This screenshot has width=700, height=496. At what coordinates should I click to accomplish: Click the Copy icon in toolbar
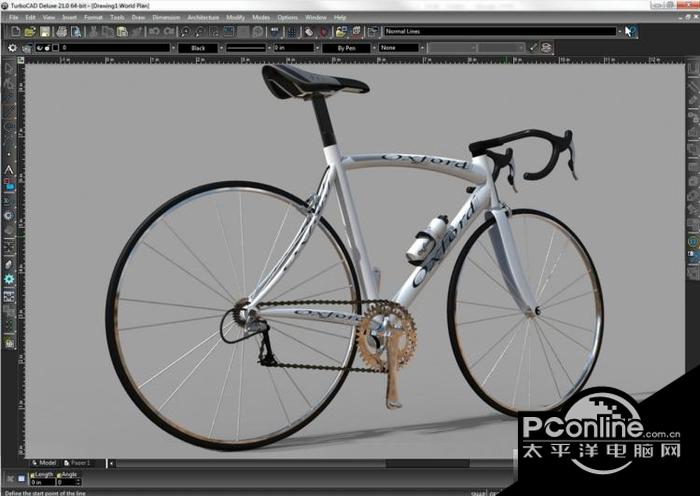pyautogui.click(x=108, y=31)
